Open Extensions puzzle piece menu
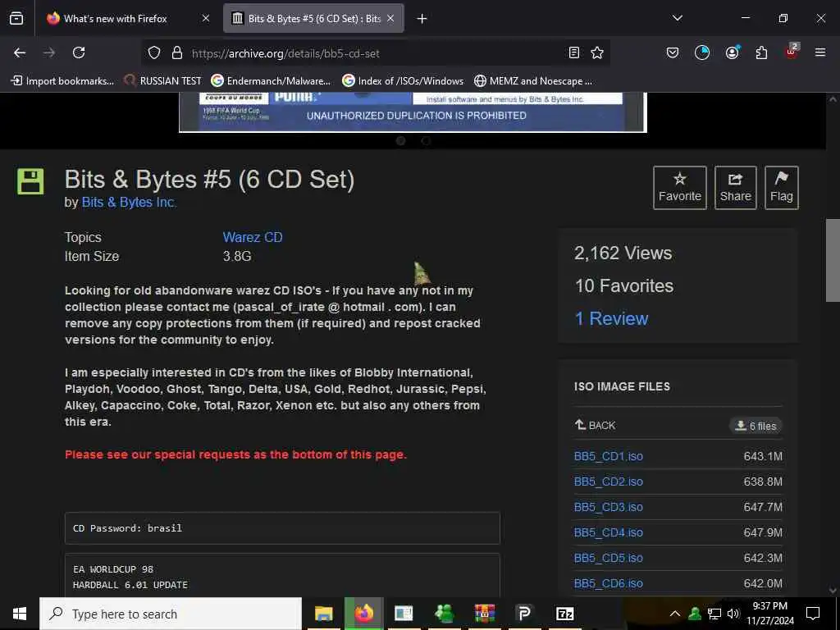 [761, 52]
